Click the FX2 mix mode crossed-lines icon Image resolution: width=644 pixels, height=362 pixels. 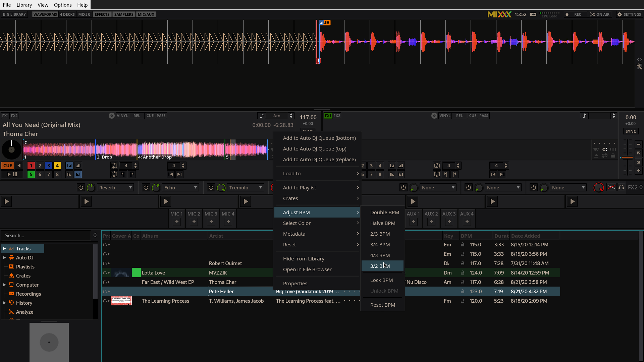[611, 188]
